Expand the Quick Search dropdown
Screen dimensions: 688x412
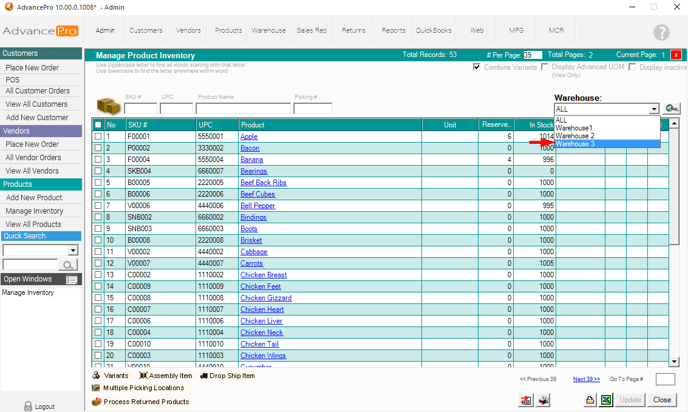[x=73, y=251]
